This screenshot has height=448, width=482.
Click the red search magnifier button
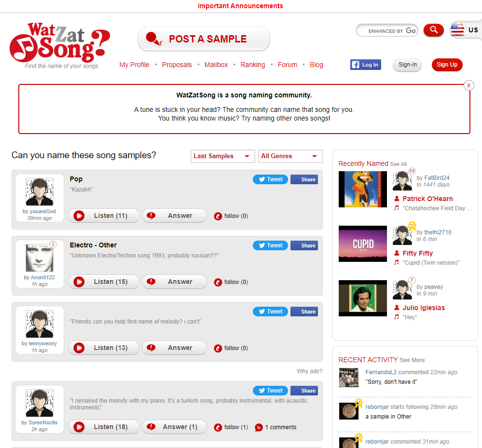tap(433, 30)
